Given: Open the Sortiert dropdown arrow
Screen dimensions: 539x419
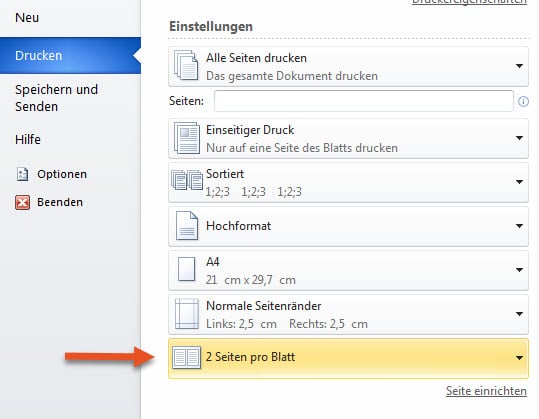Looking at the screenshot, I should coord(519,181).
